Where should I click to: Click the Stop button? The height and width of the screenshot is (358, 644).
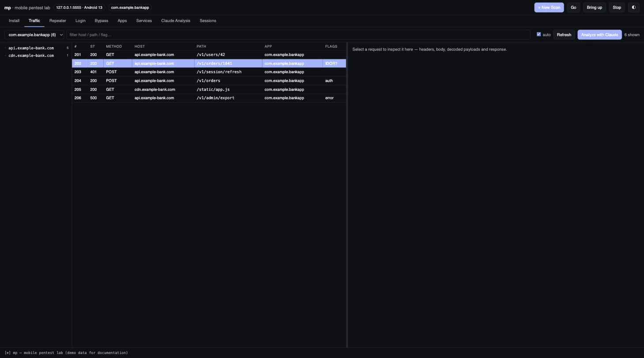pyautogui.click(x=617, y=7)
